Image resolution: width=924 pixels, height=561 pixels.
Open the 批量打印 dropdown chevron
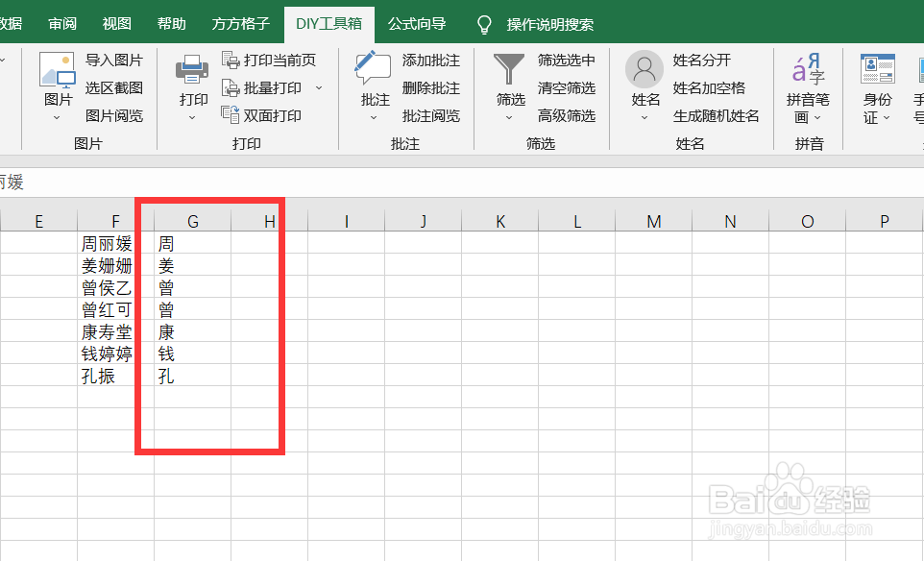[319, 87]
